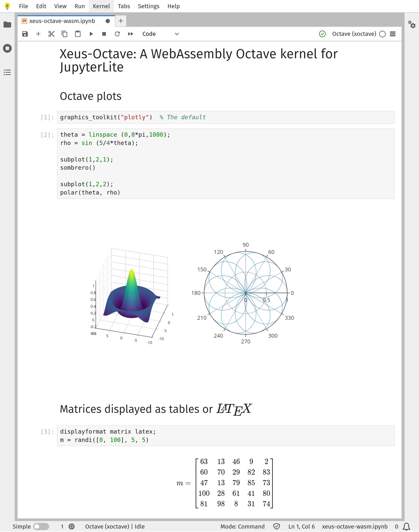419x532 pixels.
Task: Click the [1]: cell execution prompt
Action: click(x=47, y=117)
